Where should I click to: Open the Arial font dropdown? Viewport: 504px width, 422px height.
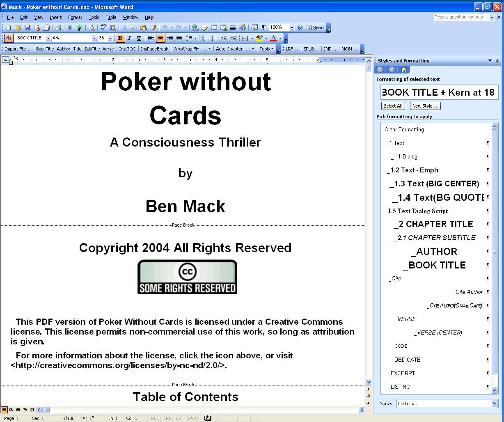94,38
